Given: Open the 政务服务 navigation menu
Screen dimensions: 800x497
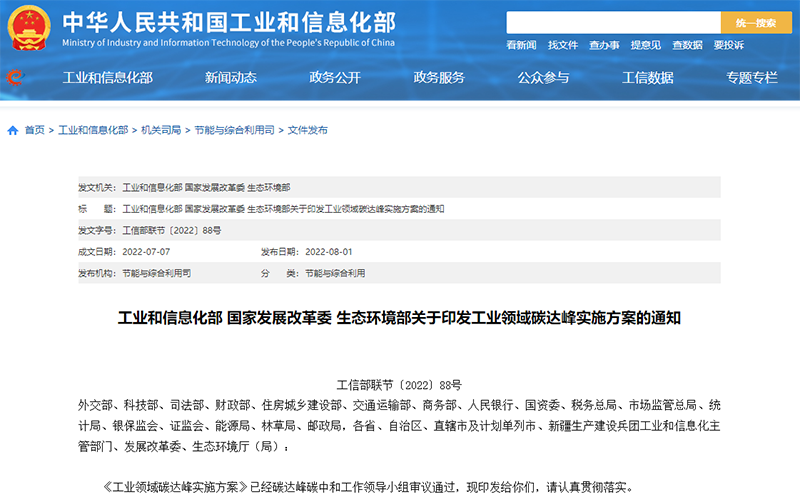Looking at the screenshot, I should click(x=439, y=78).
